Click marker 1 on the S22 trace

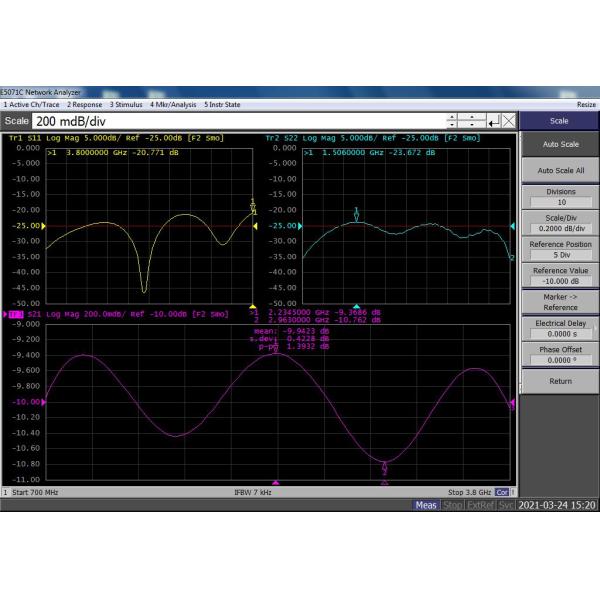click(356, 213)
